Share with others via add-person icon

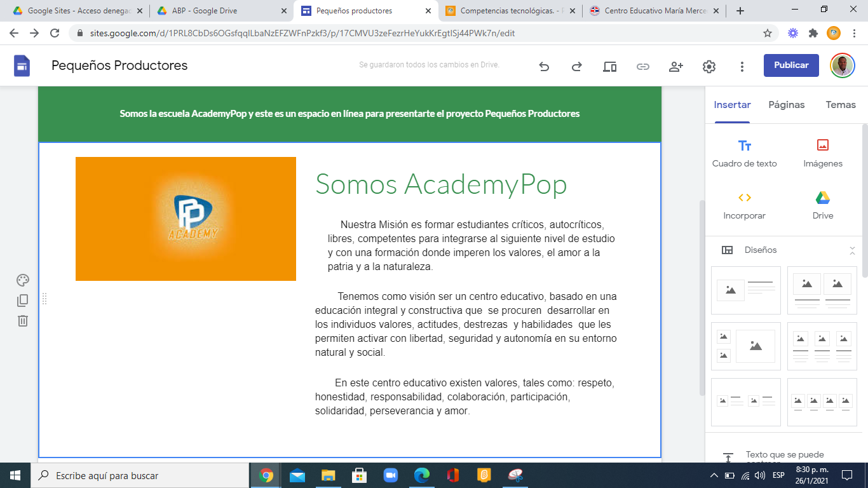676,66
